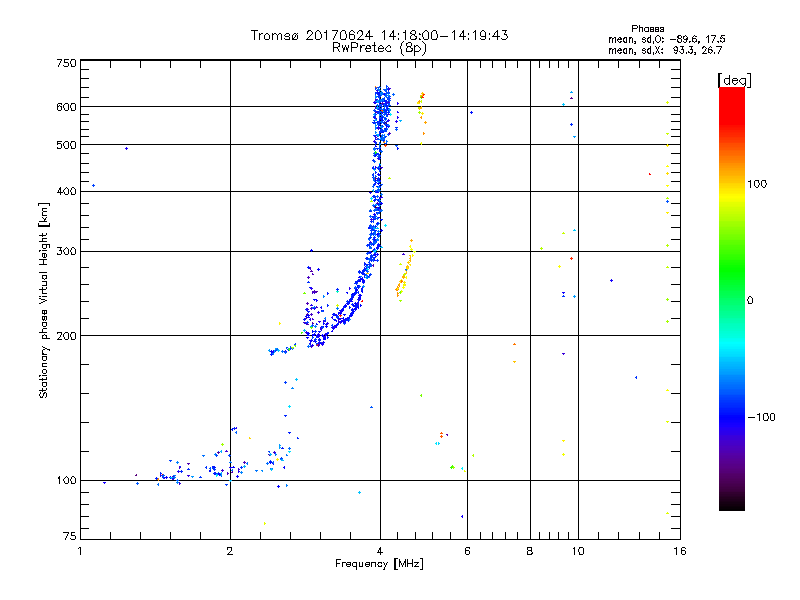Click the "mean, sd,X: 93.3, 26.7" line
The width and height of the screenshot is (800, 600).
pos(665,50)
